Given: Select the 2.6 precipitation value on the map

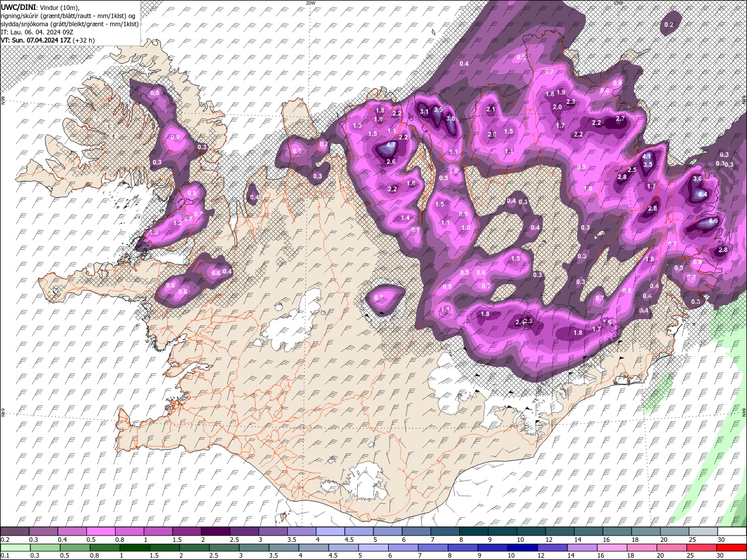Looking at the screenshot, I should click(x=392, y=162).
